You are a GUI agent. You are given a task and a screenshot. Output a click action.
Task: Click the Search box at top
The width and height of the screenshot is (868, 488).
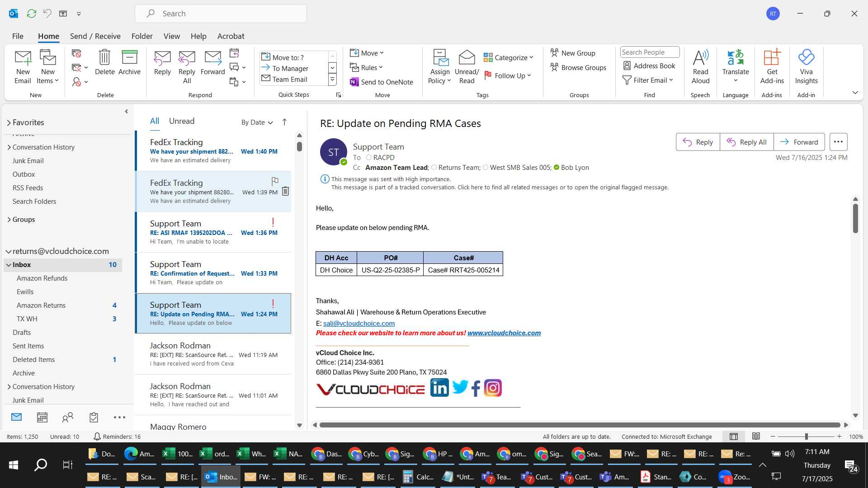coord(221,14)
